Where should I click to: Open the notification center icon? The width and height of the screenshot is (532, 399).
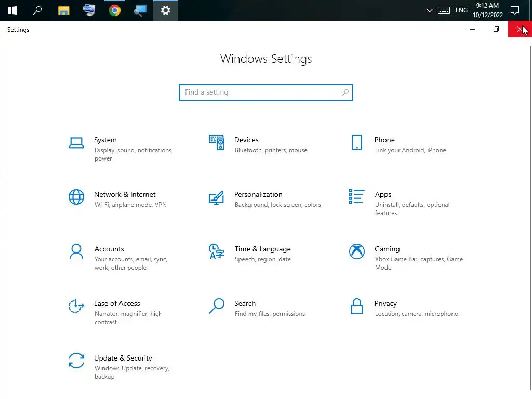515,10
